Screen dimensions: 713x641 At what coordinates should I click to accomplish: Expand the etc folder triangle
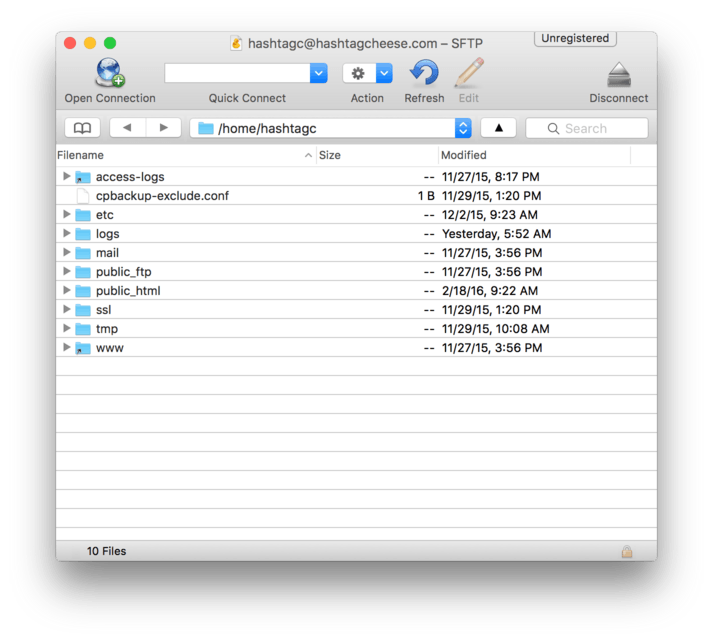66,214
